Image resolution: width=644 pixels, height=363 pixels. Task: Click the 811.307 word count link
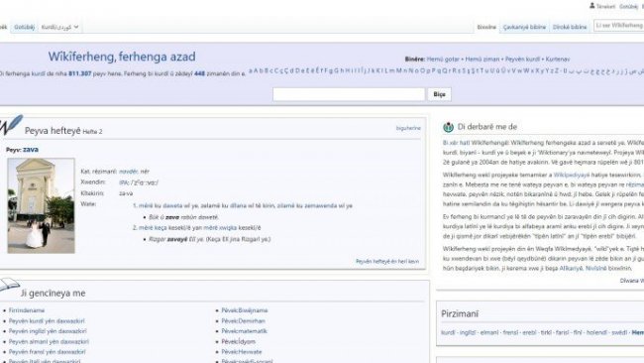tap(80, 73)
